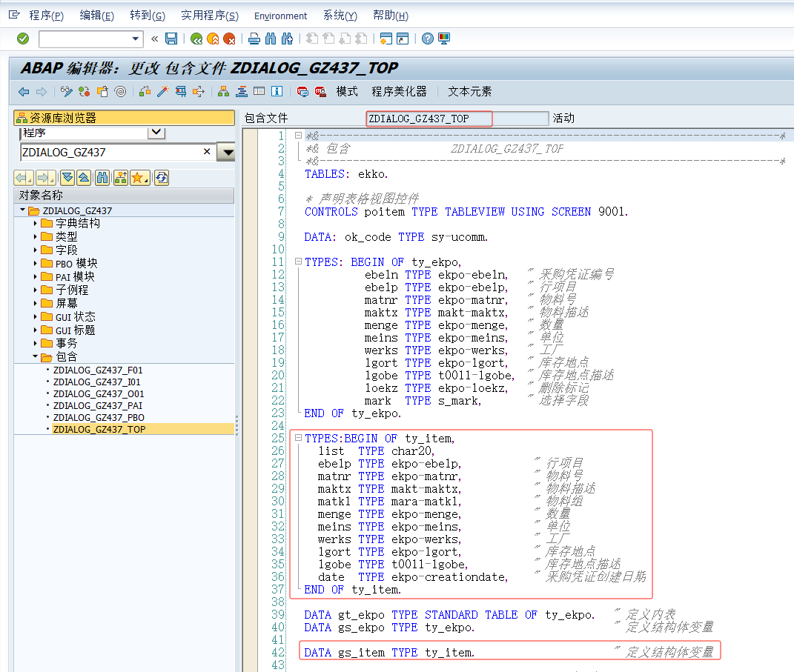This screenshot has height=672, width=794.
Task: Click the Activate magic wand icon
Action: tap(162, 92)
